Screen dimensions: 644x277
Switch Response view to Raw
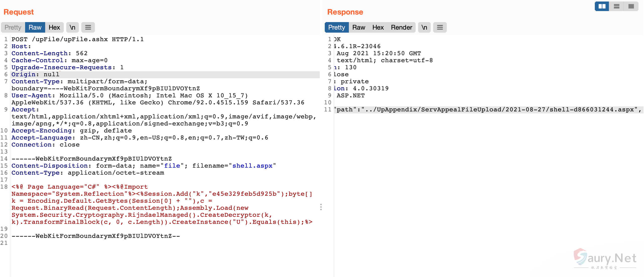coord(358,27)
